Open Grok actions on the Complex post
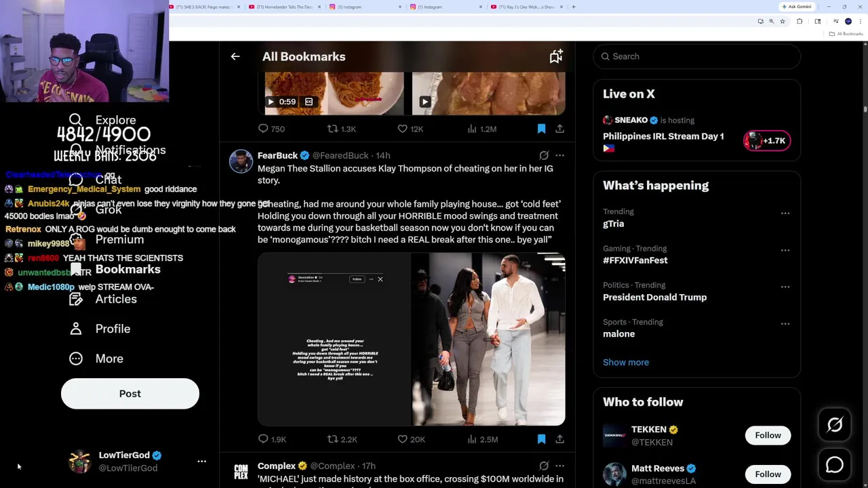This screenshot has width=868, height=488. 544,466
